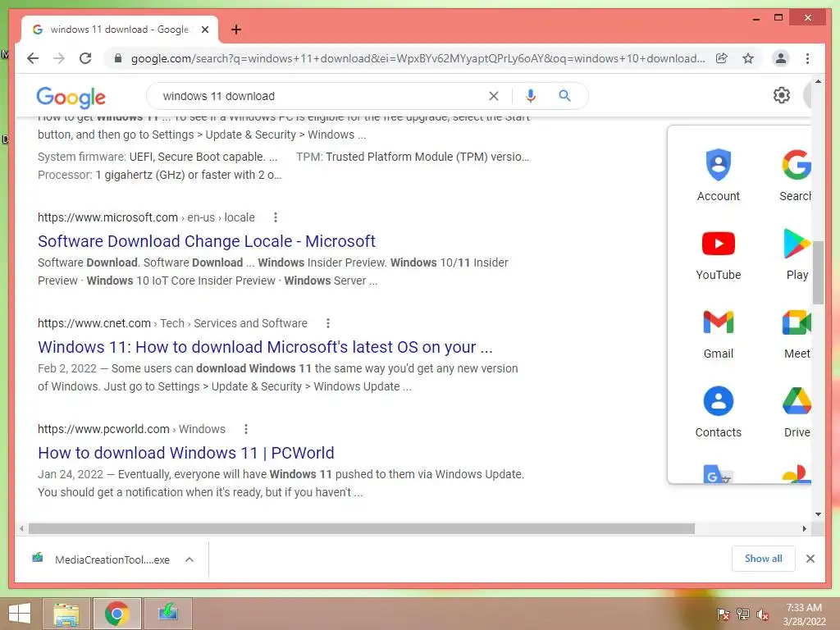Open Play from the apps panel
This screenshot has width=840, height=630.
click(797, 255)
